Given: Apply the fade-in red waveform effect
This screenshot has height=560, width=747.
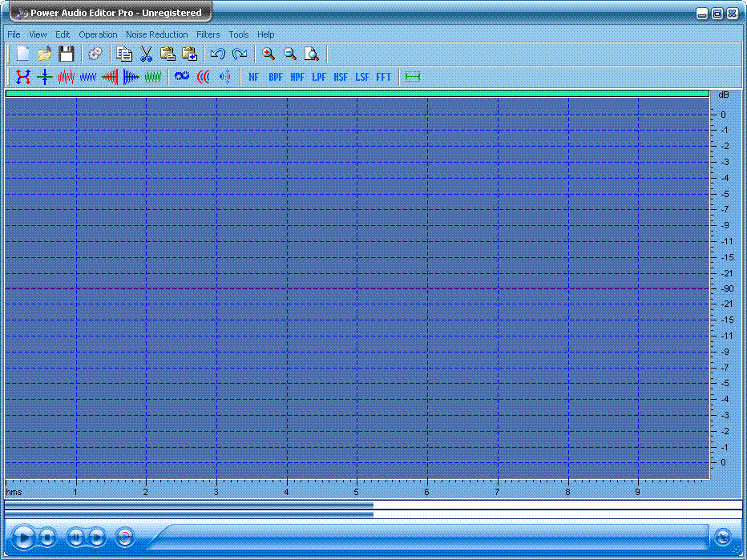Looking at the screenshot, I should (x=110, y=77).
